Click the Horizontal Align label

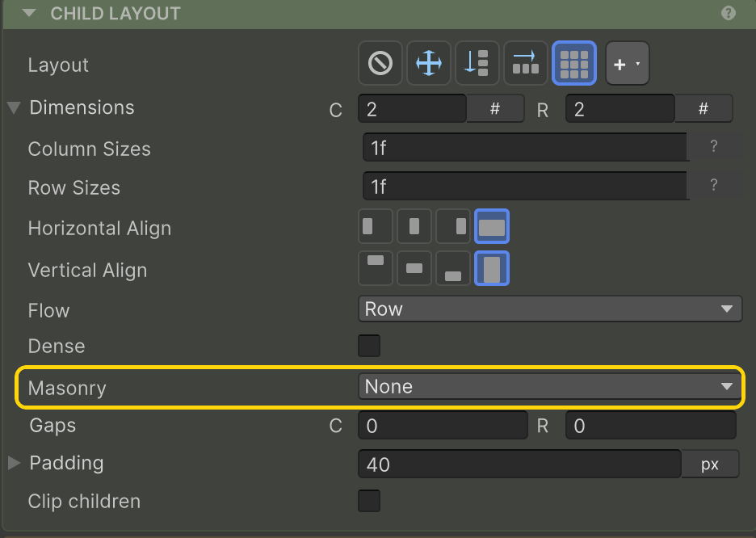tap(100, 228)
